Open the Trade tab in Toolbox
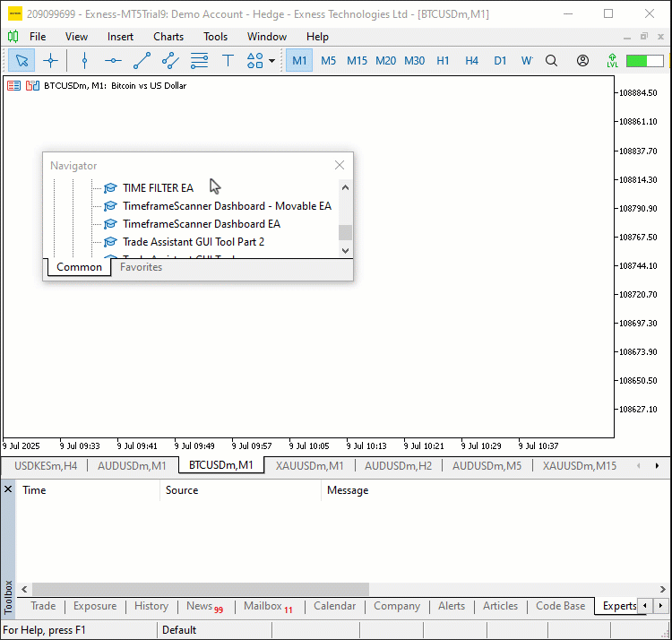 coord(43,606)
